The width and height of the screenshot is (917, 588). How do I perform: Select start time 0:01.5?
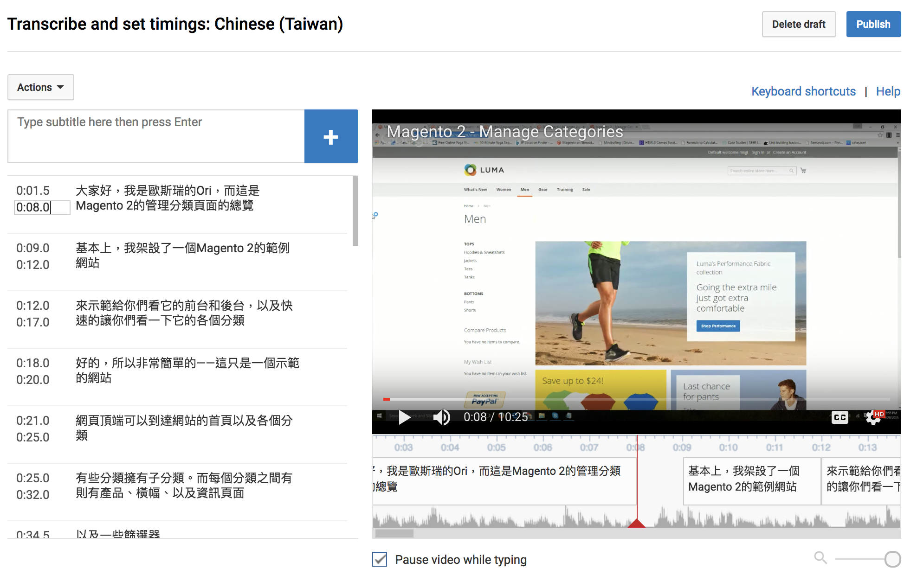(x=33, y=191)
